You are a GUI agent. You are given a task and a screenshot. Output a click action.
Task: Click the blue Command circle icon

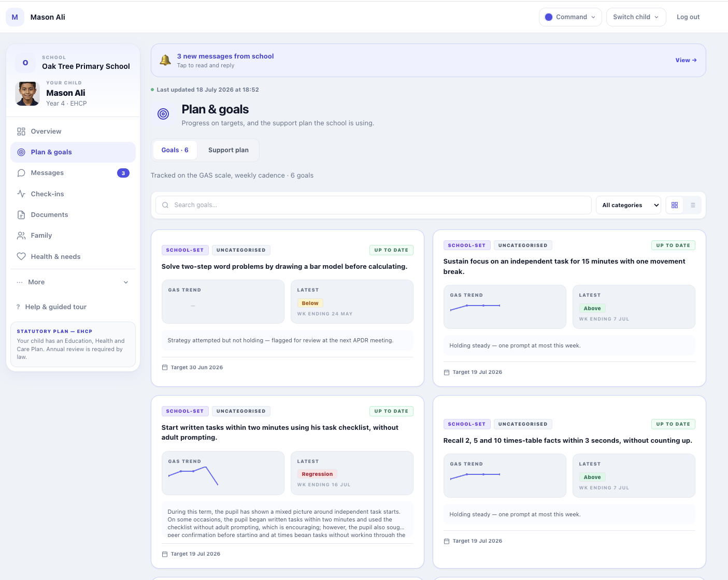[x=549, y=17]
